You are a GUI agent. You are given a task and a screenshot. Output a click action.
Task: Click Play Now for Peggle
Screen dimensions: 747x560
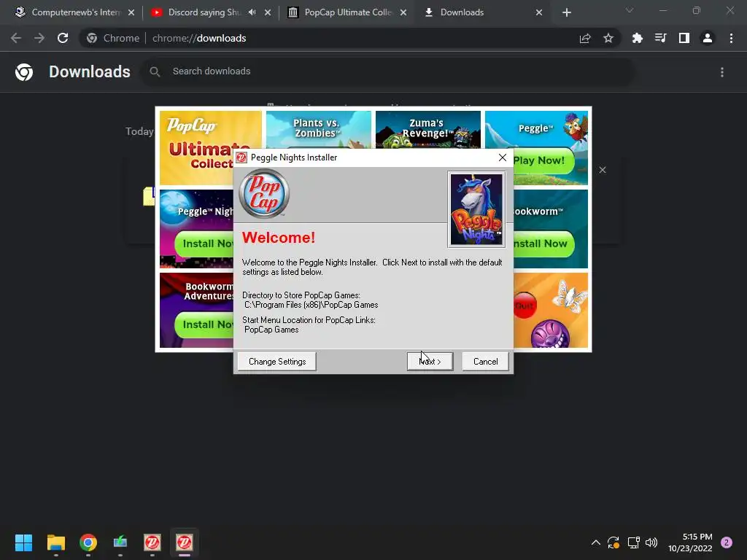(543, 160)
